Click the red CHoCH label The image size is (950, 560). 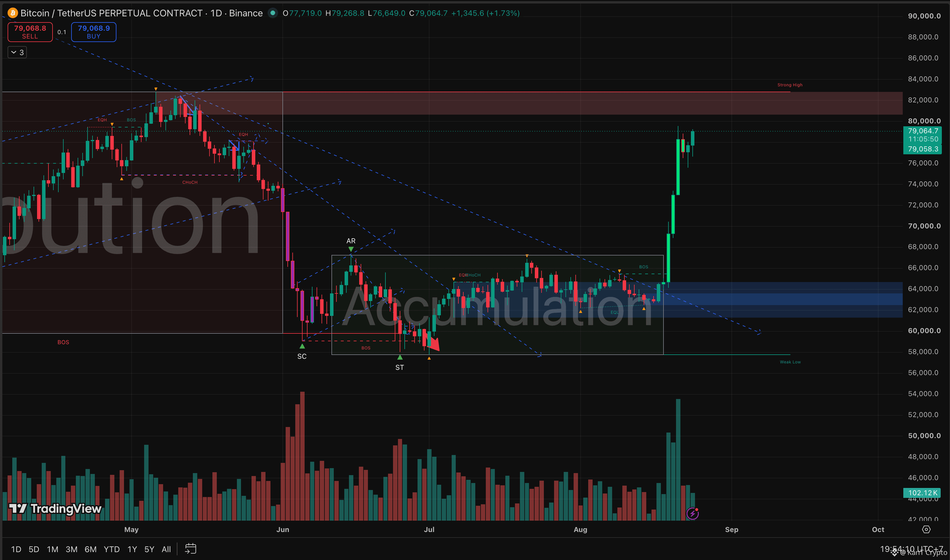coord(190,182)
